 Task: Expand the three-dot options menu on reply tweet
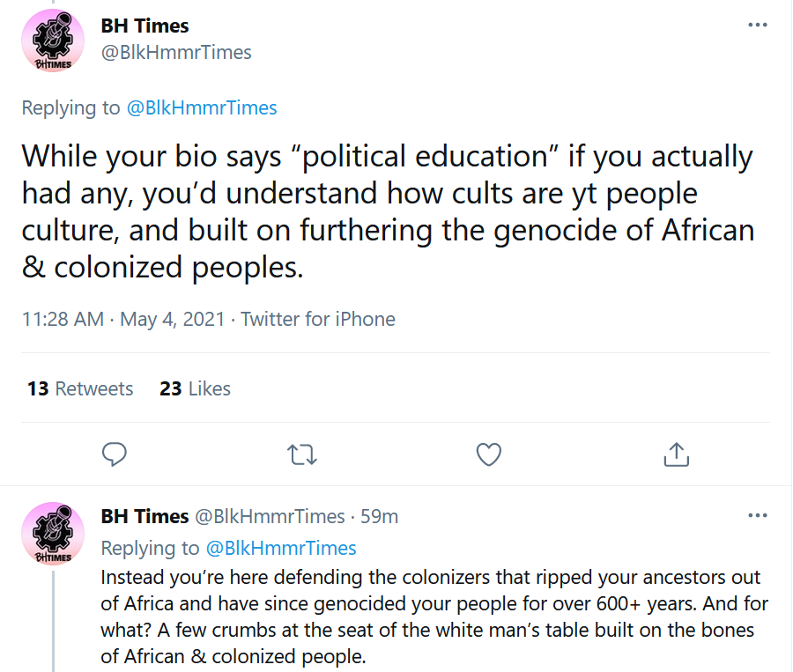click(758, 515)
